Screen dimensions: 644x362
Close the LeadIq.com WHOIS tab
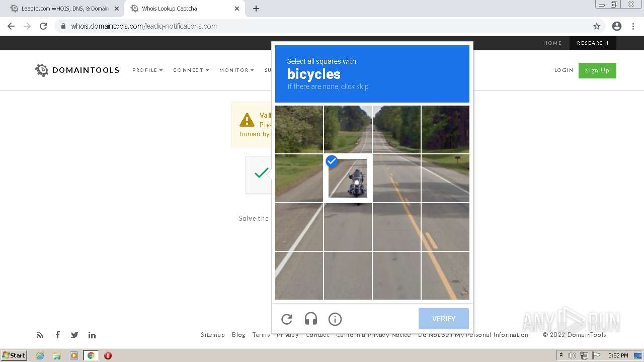[117, 9]
